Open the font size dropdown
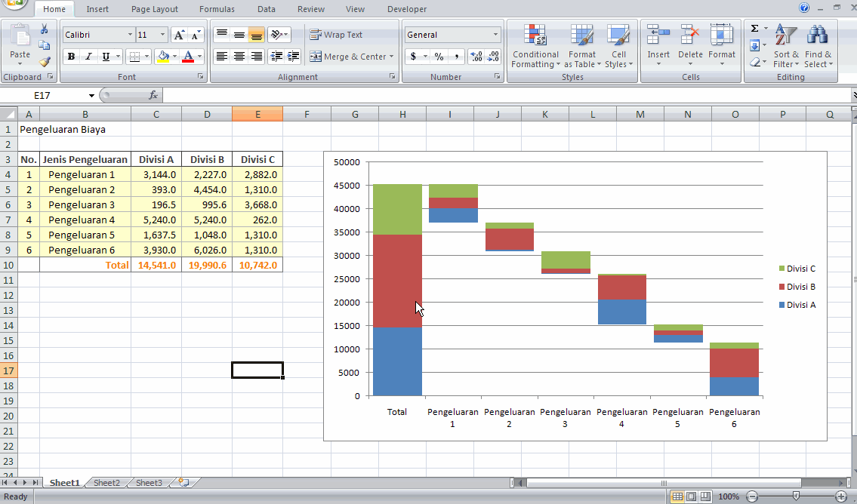Screen dimensions: 857x504 pyautogui.click(x=162, y=34)
